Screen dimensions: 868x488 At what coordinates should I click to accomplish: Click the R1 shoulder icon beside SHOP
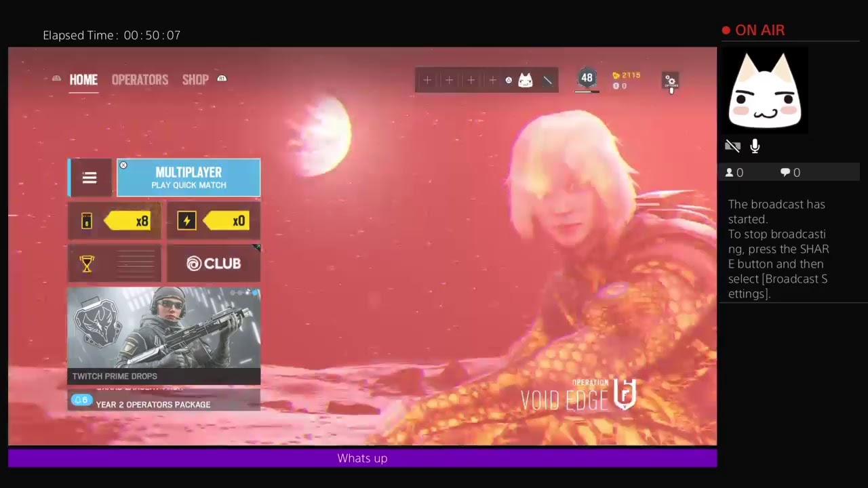[222, 79]
